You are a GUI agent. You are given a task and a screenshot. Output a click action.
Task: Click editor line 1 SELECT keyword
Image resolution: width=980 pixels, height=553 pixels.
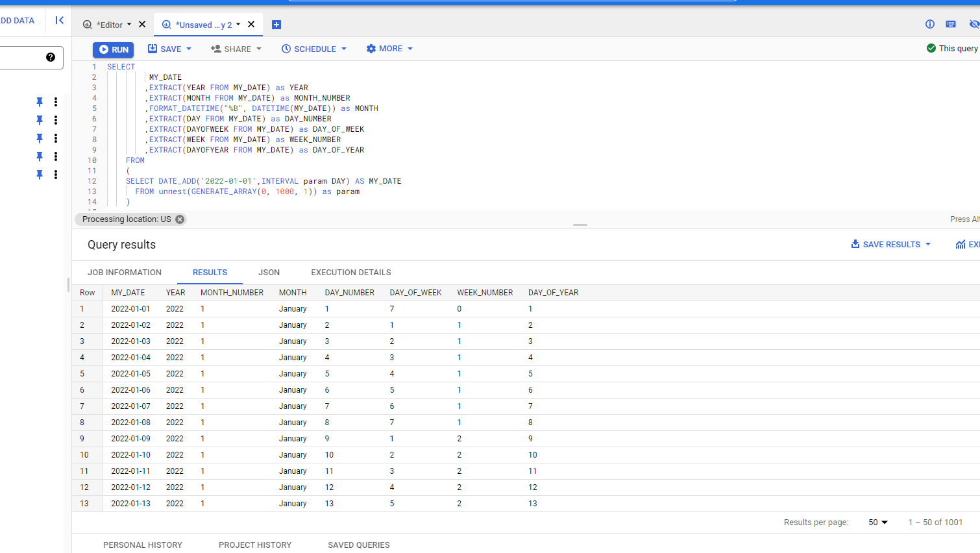coord(121,67)
